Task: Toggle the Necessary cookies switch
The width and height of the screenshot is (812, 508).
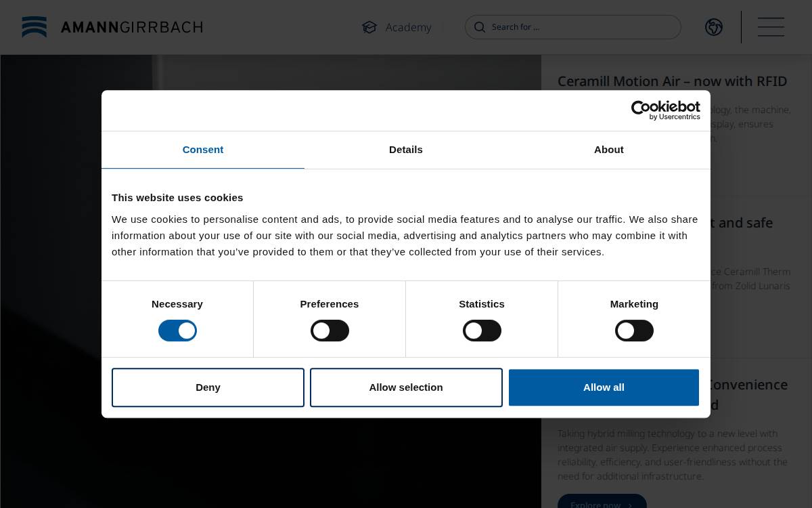Action: click(x=177, y=331)
